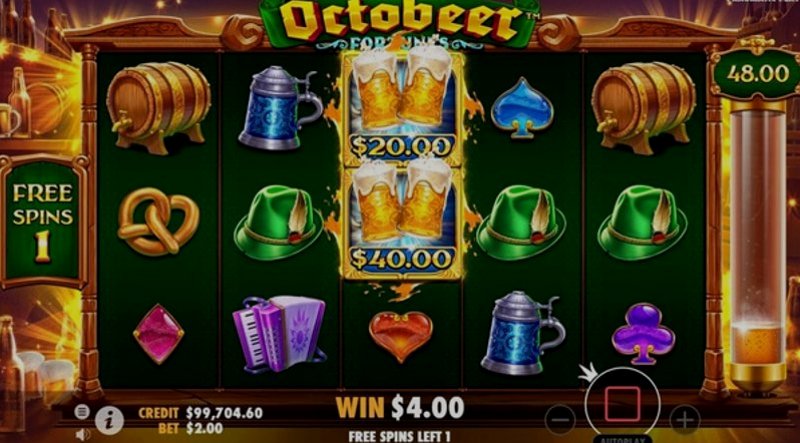The width and height of the screenshot is (800, 443).
Task: Mute the game sound
Action: click(82, 434)
